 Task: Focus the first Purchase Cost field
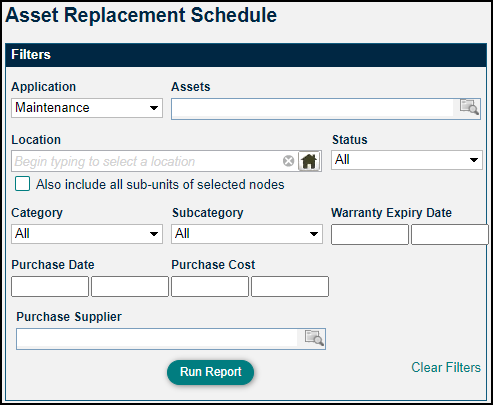pyautogui.click(x=210, y=286)
